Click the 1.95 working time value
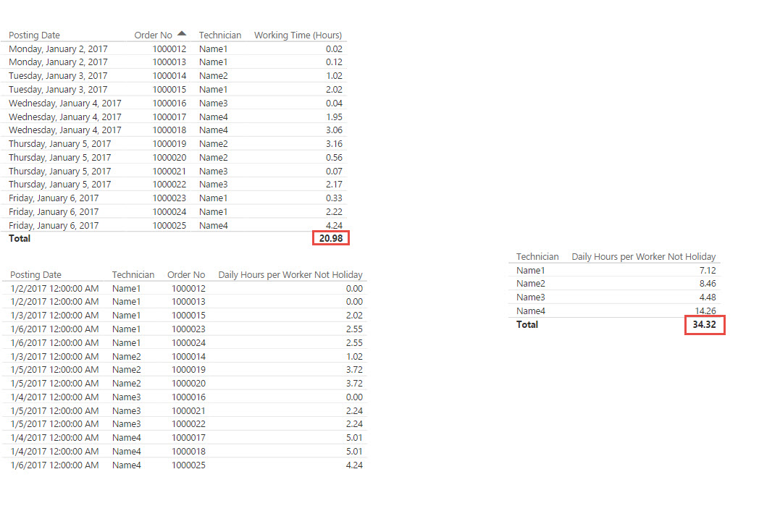Image resolution: width=759 pixels, height=532 pixels. 334,117
